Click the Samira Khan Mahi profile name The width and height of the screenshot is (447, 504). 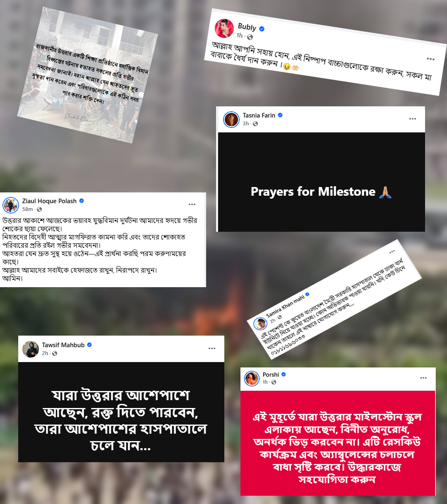click(286, 306)
